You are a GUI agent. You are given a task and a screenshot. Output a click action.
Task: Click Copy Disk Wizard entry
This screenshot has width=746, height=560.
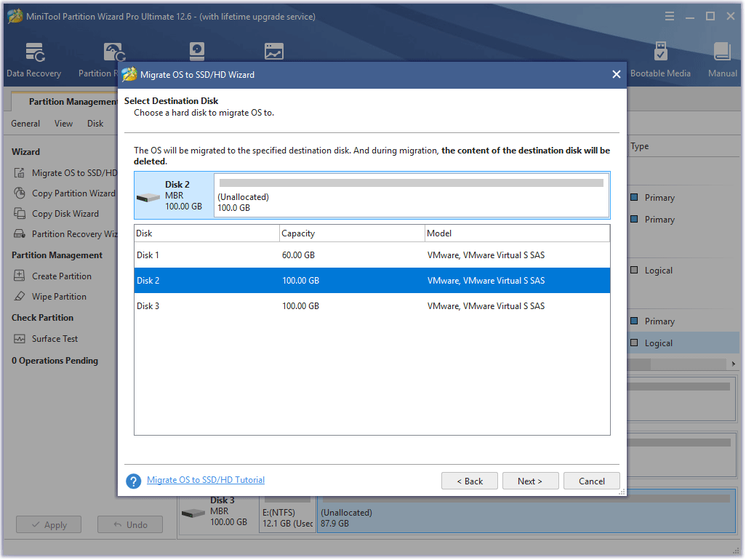65,214
